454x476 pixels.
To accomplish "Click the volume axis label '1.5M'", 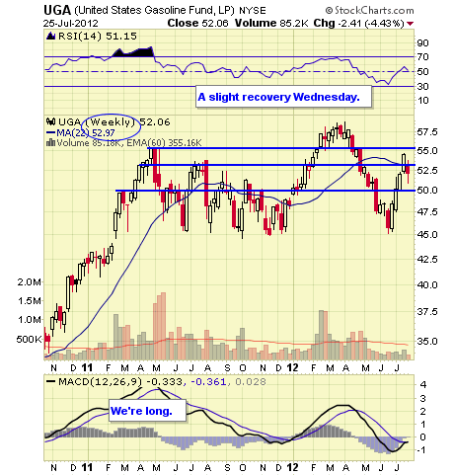I will 30,301.
